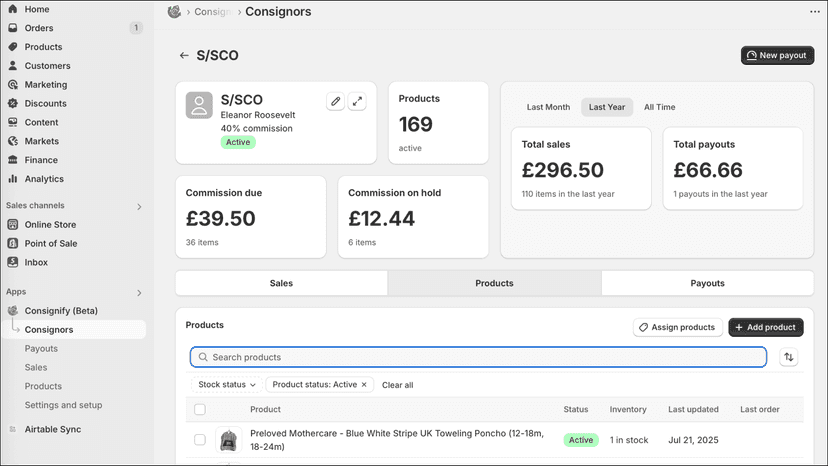Click the Products 169 active card
Screen dimensions: 828x466
coord(438,123)
